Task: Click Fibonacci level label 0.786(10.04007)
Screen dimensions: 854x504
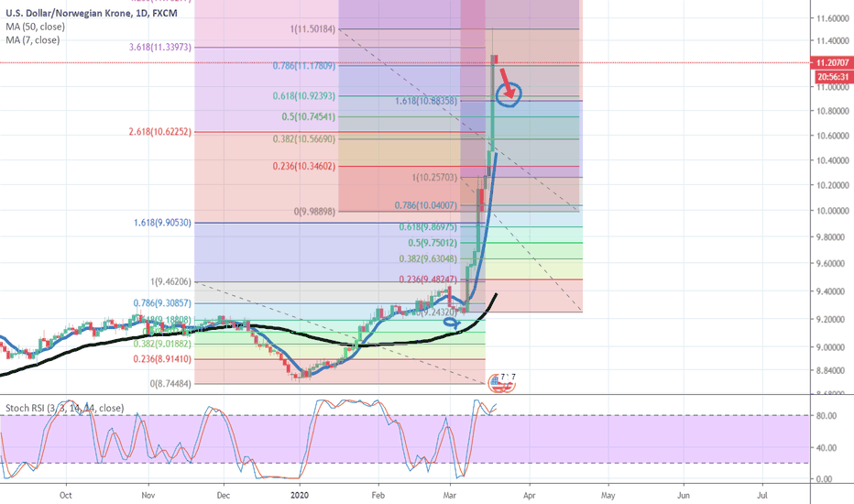Action: pyautogui.click(x=426, y=205)
